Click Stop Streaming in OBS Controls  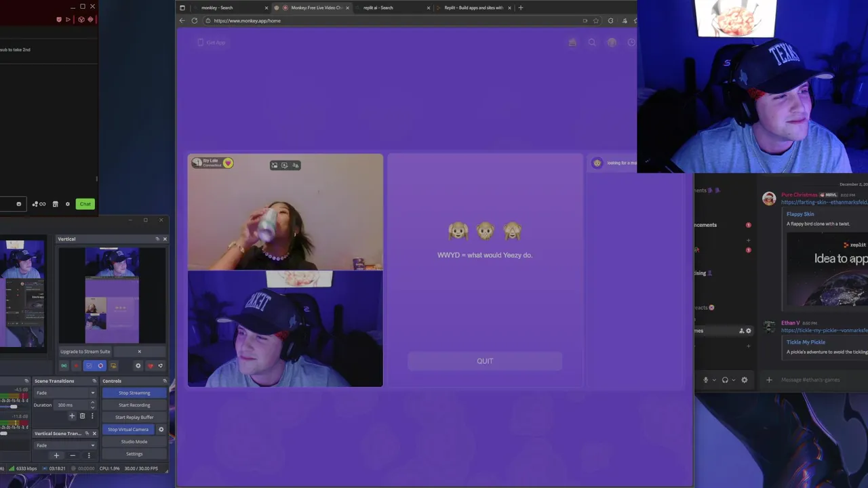pyautogui.click(x=134, y=392)
